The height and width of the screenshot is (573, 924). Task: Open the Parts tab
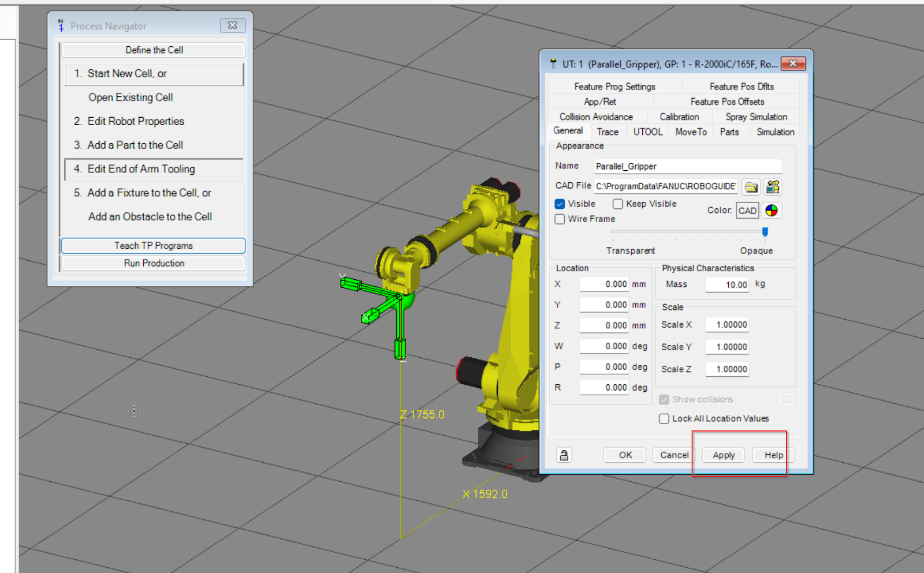pyautogui.click(x=729, y=132)
